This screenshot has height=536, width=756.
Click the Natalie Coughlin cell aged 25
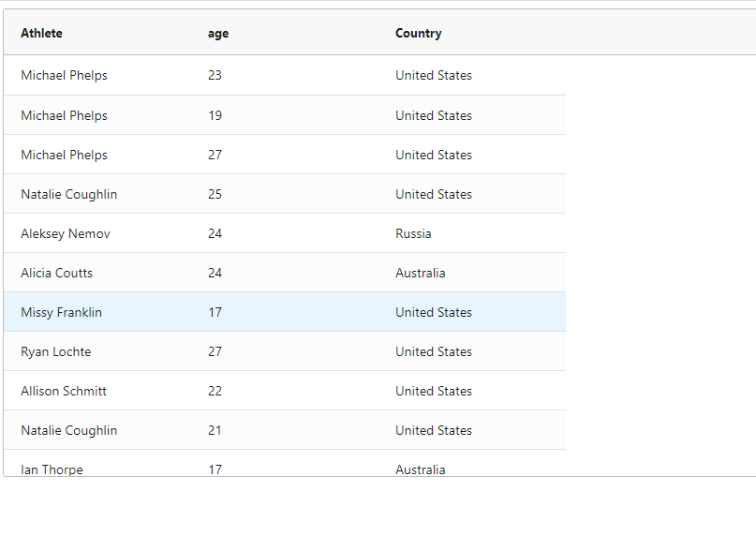[x=69, y=194]
